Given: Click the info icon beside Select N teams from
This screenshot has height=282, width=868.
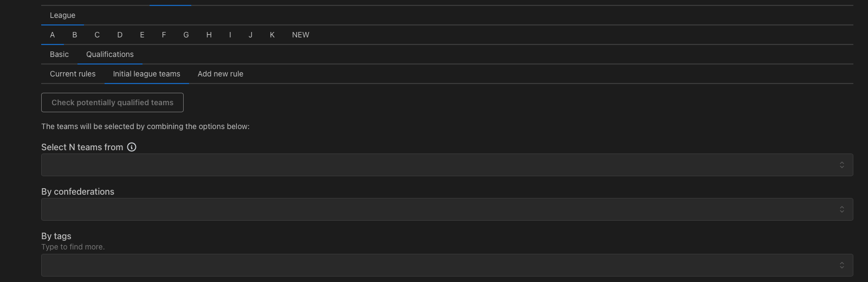Looking at the screenshot, I should [x=132, y=147].
